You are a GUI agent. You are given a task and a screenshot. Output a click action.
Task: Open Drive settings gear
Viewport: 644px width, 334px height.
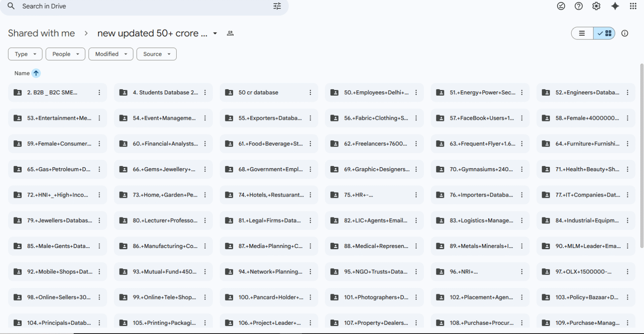pos(596,6)
